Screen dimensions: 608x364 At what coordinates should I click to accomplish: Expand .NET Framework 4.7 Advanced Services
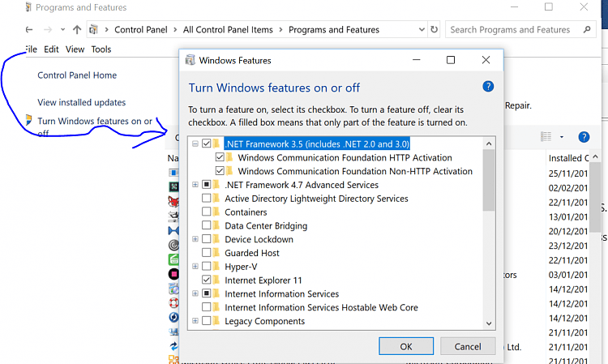point(195,185)
